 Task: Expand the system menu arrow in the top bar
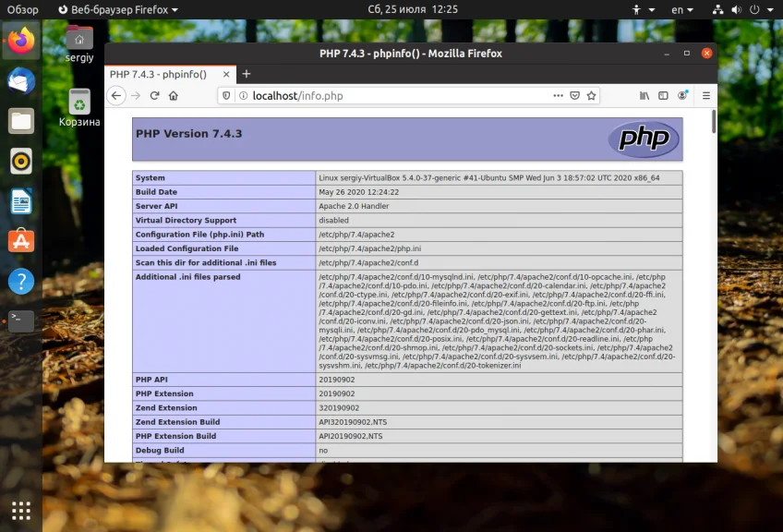click(x=770, y=10)
